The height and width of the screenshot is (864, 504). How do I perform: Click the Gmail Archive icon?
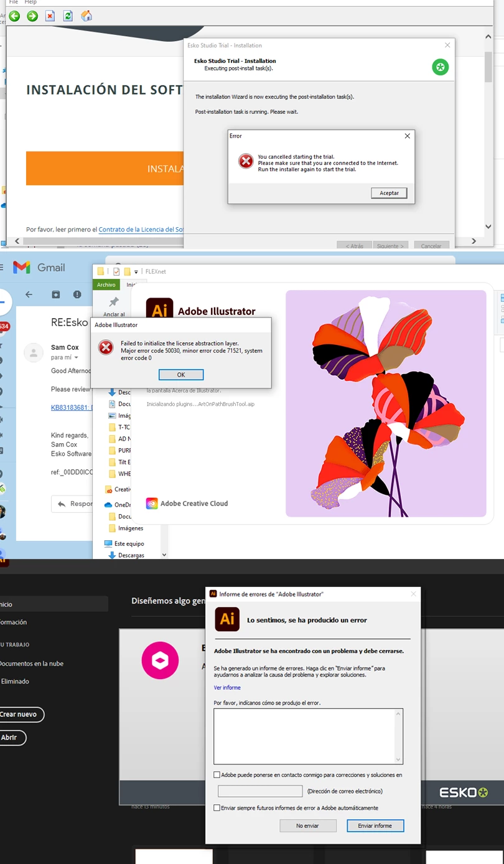point(56,294)
